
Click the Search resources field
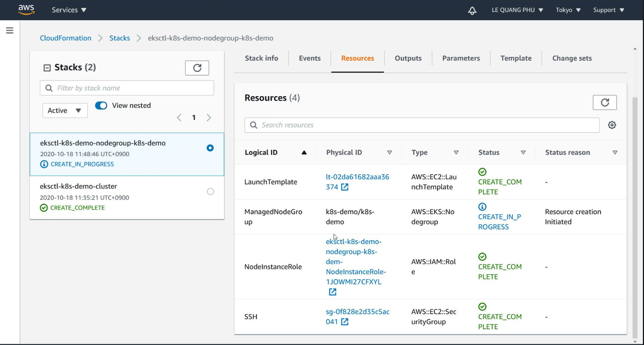click(422, 125)
